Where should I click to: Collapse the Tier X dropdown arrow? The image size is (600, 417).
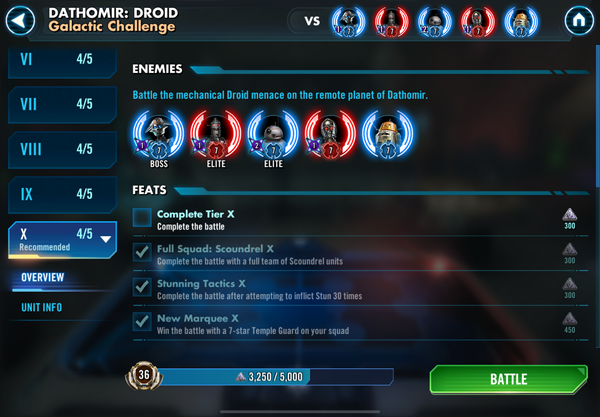pyautogui.click(x=106, y=239)
